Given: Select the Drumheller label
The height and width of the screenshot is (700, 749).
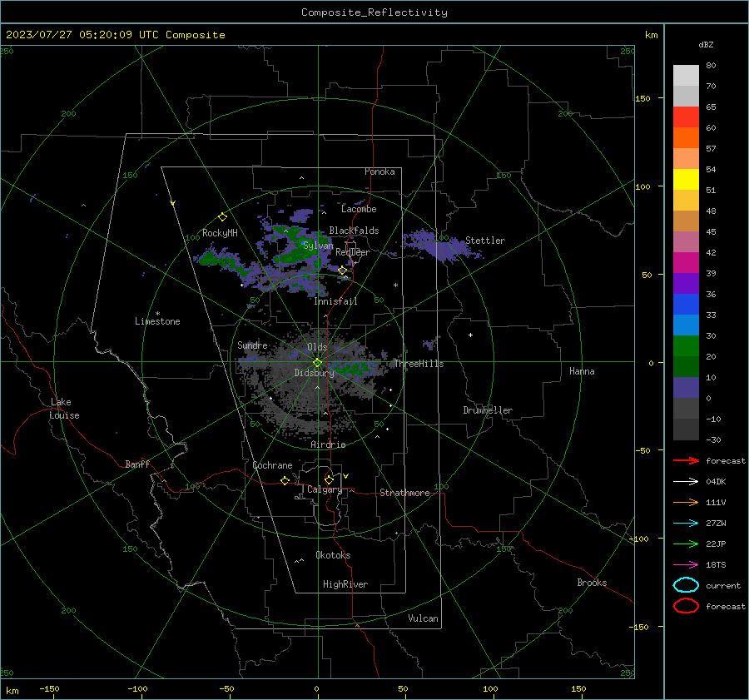Looking at the screenshot, I should point(488,410).
